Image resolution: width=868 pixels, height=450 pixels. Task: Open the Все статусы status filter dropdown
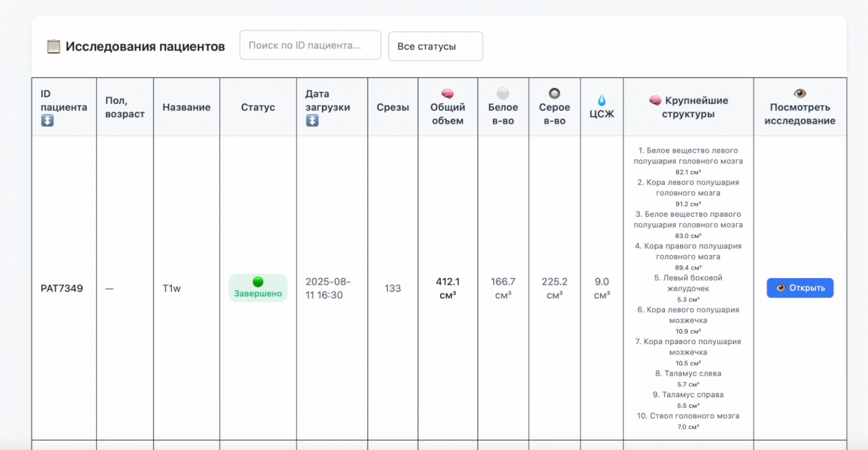[435, 46]
